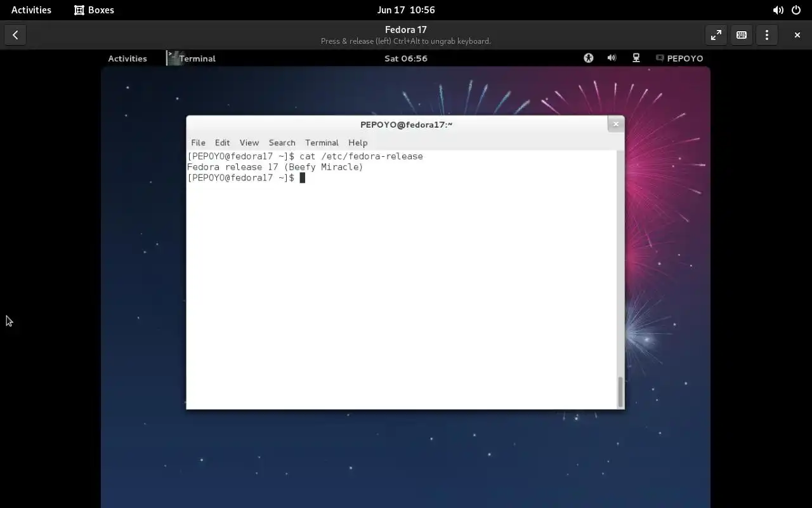812x508 pixels.
Task: Open the terminal Edit menu
Action: pos(222,143)
